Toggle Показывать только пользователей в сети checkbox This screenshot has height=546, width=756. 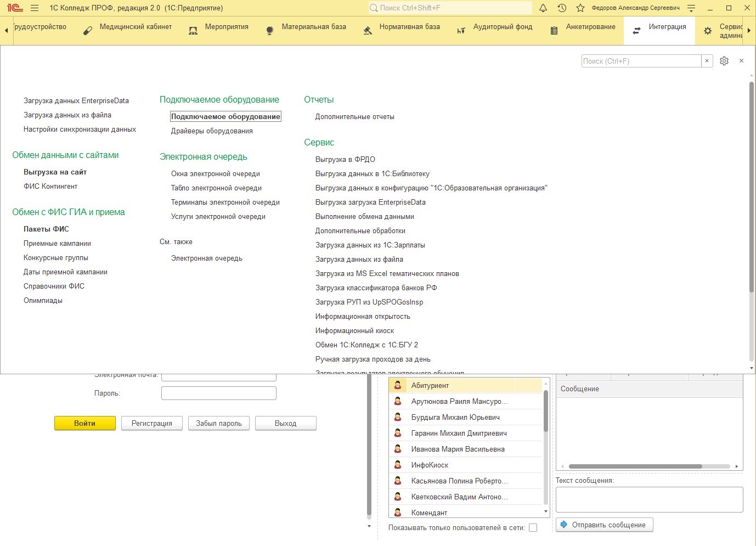[x=533, y=528]
